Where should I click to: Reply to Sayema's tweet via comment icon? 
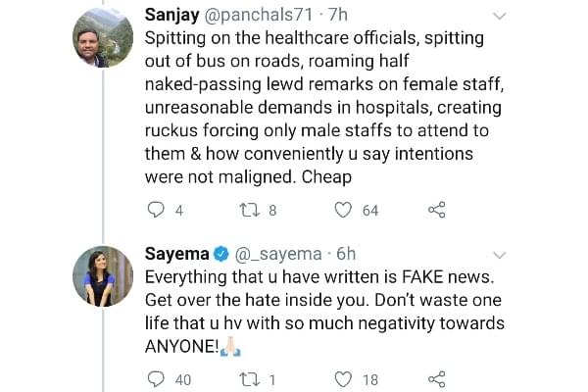coord(156,378)
